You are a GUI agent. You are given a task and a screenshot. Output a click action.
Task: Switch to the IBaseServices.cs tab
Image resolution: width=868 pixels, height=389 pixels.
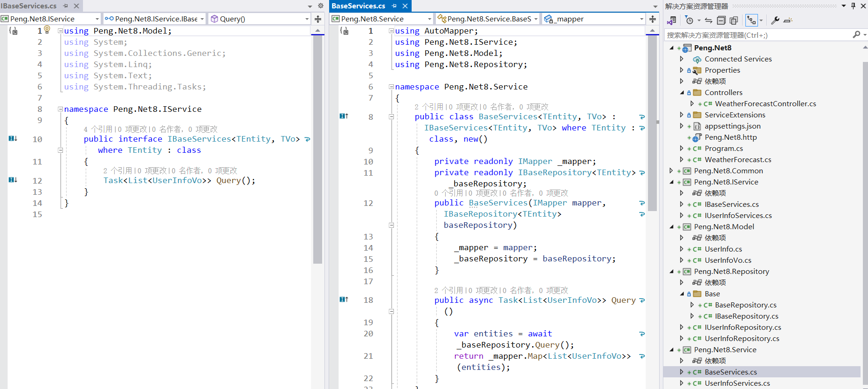coord(28,6)
